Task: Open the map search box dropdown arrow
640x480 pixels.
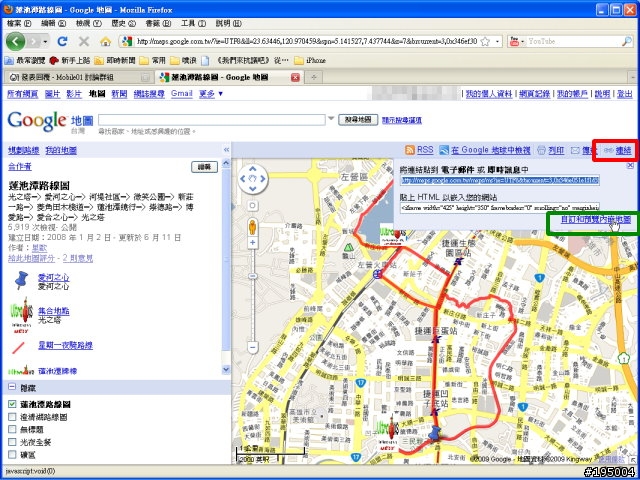Action: [331, 119]
